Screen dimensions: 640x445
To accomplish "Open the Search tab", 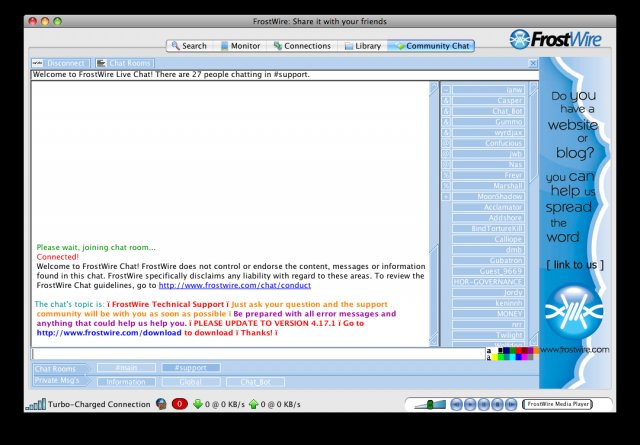I will click(x=189, y=46).
